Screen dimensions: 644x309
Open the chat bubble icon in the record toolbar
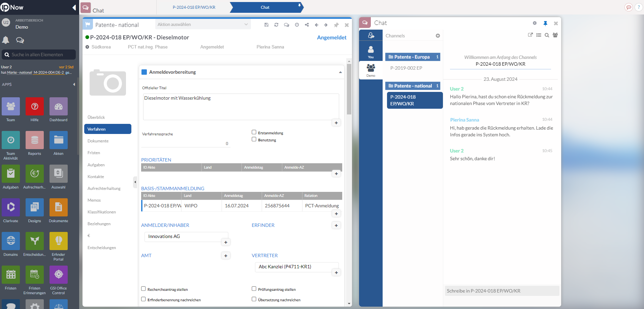[286, 25]
